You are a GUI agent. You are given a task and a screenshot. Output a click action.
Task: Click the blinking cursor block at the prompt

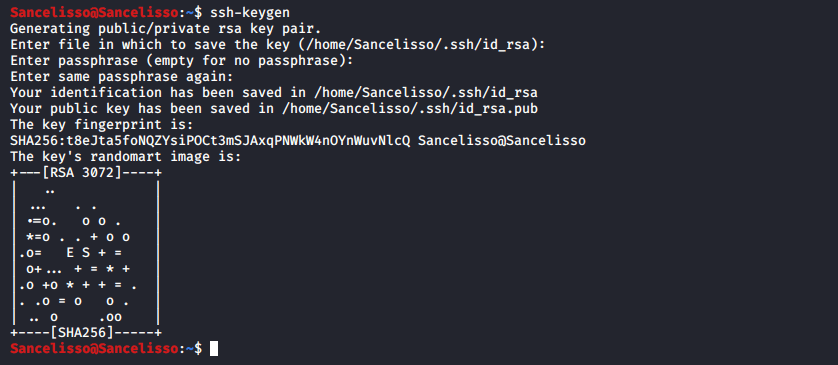[x=214, y=349]
